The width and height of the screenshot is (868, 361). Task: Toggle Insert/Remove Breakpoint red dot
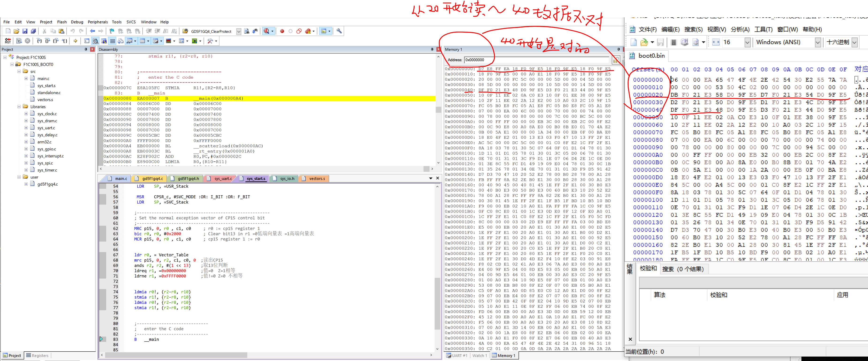point(282,31)
